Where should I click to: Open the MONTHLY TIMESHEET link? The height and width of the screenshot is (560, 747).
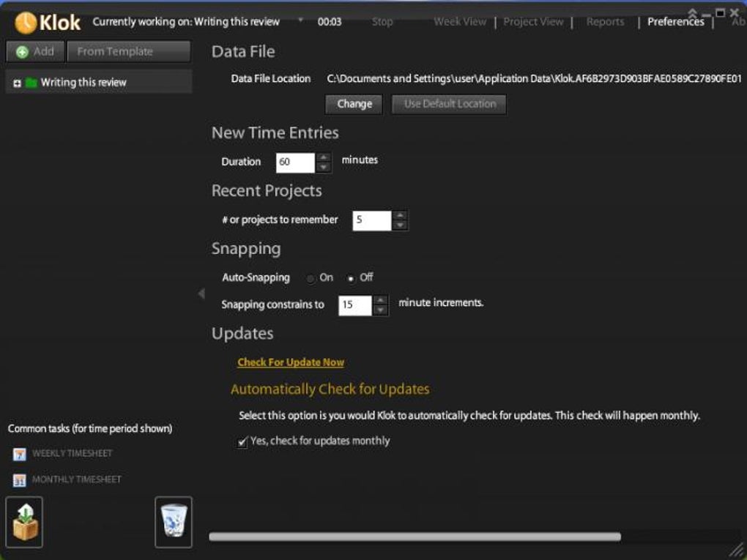76,479
